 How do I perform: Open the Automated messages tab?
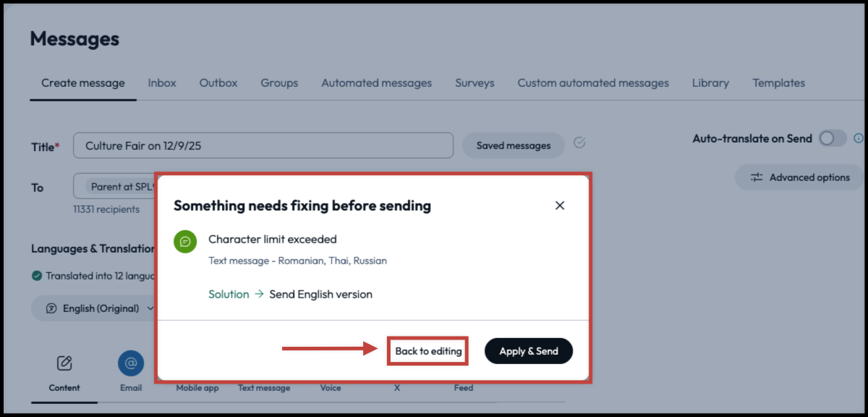pos(376,83)
